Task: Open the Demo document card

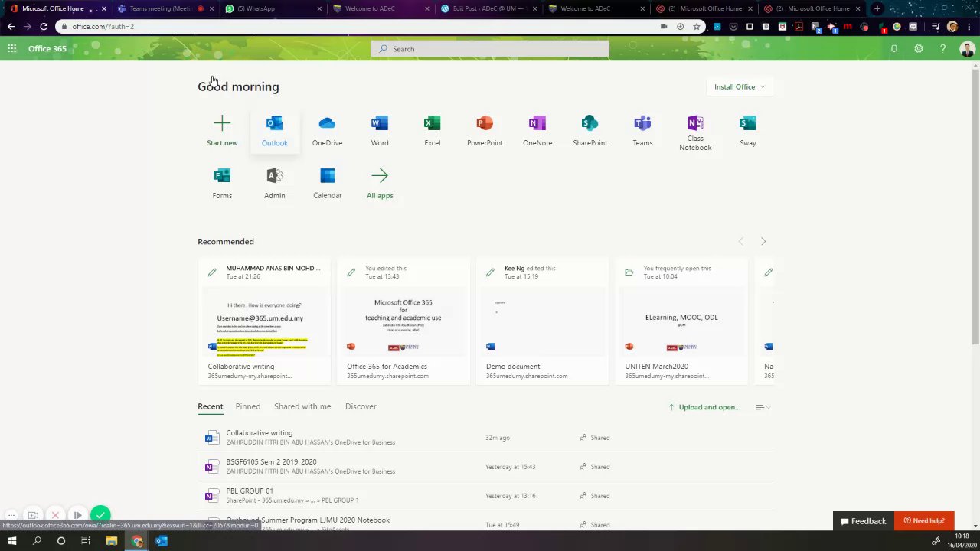Action: (x=542, y=321)
